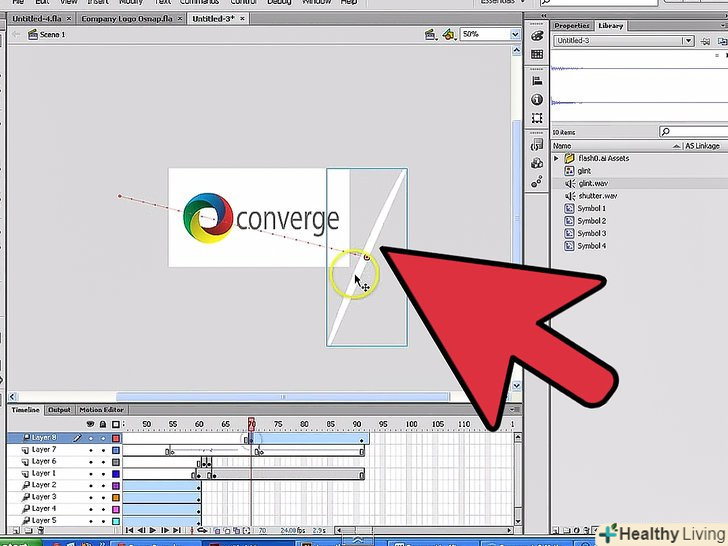Hide Layer 7 via its visibility dot

click(x=91, y=450)
